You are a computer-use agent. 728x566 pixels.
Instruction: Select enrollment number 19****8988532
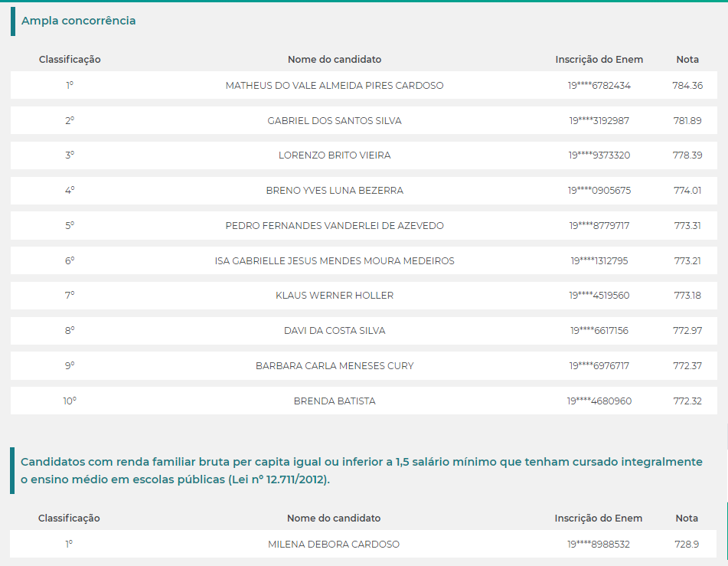598,544
